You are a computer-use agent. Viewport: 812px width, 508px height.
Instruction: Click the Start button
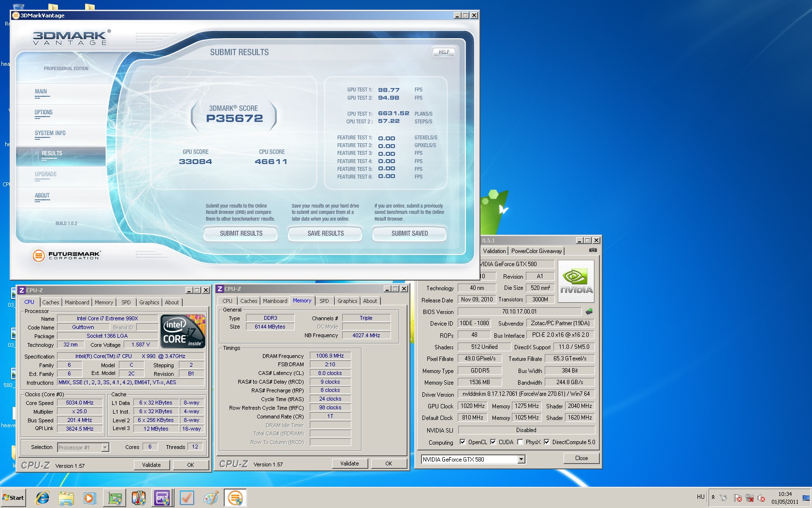point(14,498)
